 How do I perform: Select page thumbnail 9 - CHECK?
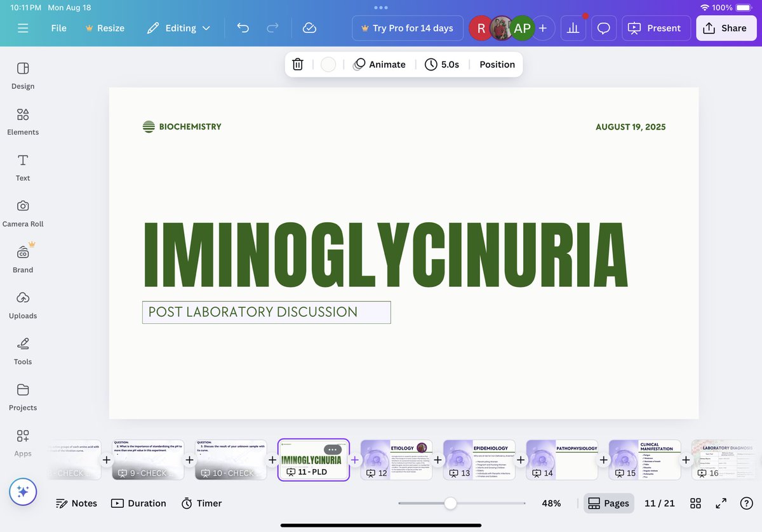coord(148,460)
